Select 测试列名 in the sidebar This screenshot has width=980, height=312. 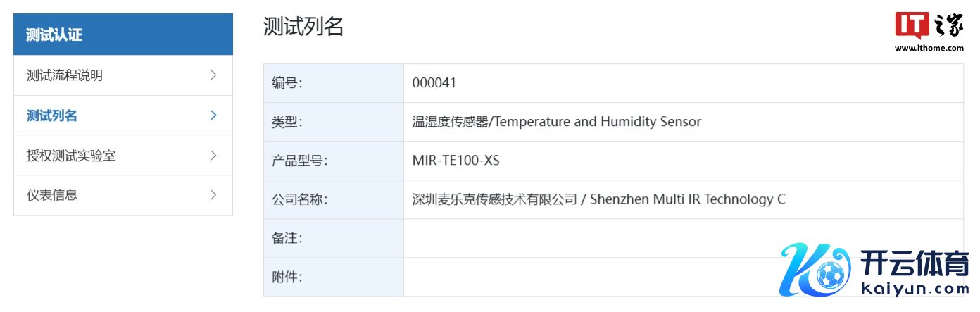52,116
